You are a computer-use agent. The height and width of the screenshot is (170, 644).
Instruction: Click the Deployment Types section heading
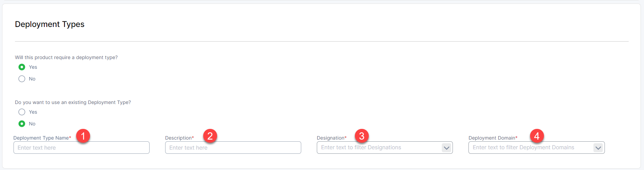click(x=50, y=24)
